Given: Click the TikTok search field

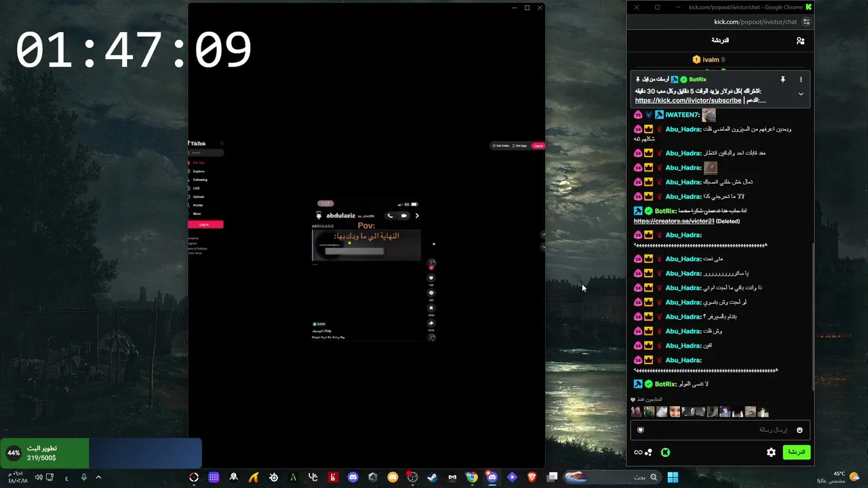Looking at the screenshot, I should click(206, 152).
